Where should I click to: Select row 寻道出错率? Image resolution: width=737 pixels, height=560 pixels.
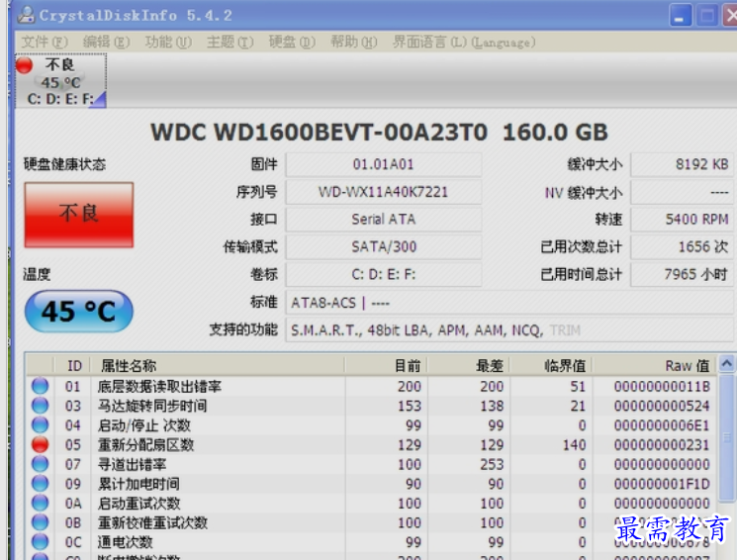tap(371, 464)
